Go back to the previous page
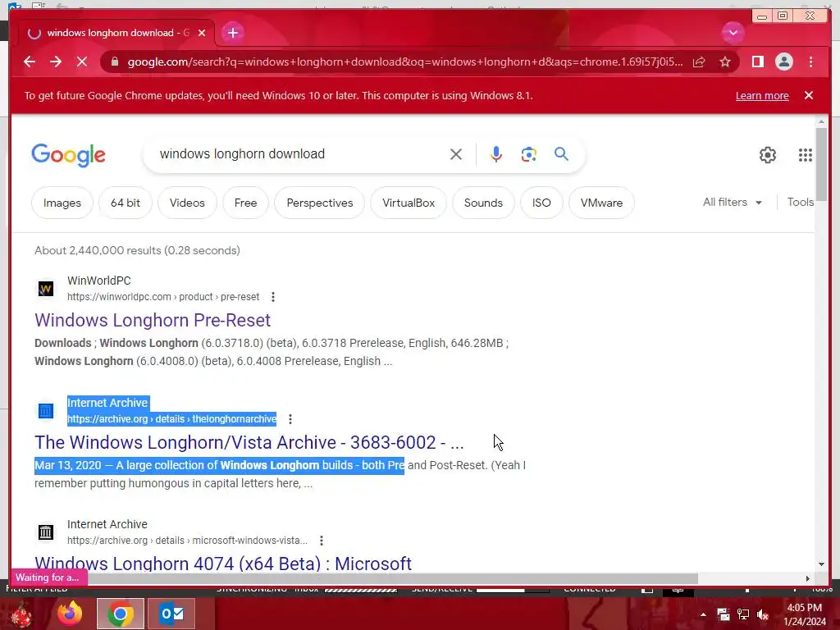This screenshot has height=630, width=840. [x=30, y=62]
